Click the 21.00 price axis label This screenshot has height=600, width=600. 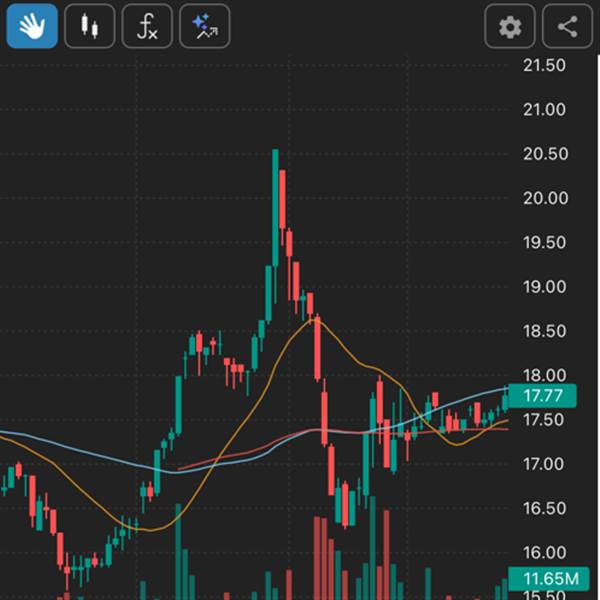(x=544, y=110)
